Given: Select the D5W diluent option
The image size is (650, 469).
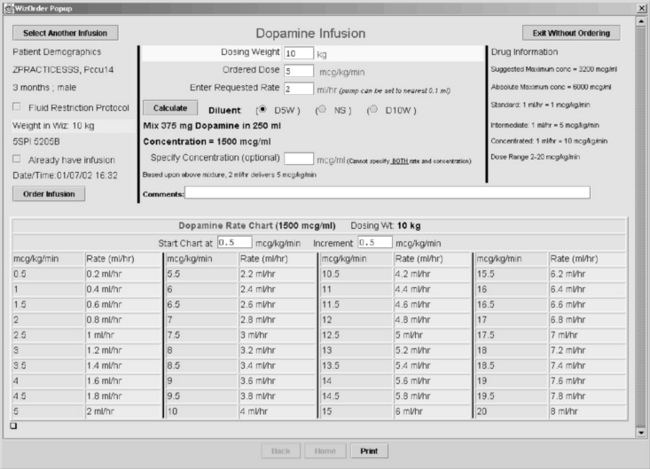Looking at the screenshot, I should point(262,108).
